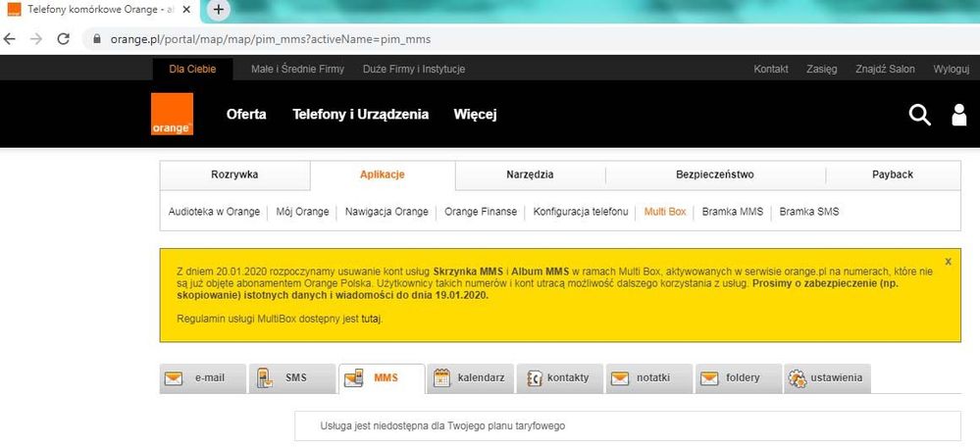Click the tutaj regulations link
980x448 pixels.
click(371, 319)
